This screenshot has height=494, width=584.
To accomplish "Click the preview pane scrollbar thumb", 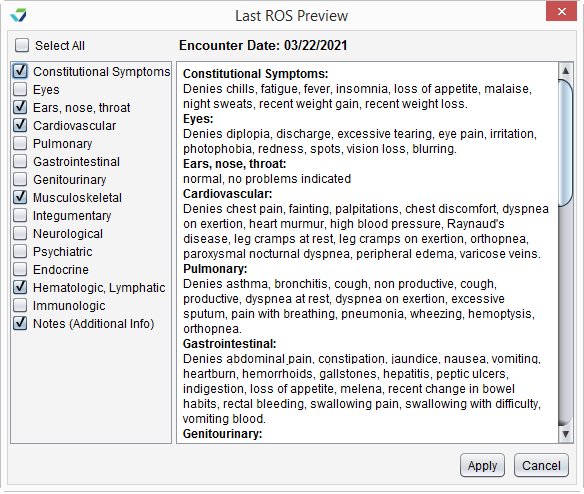I will pyautogui.click(x=565, y=142).
